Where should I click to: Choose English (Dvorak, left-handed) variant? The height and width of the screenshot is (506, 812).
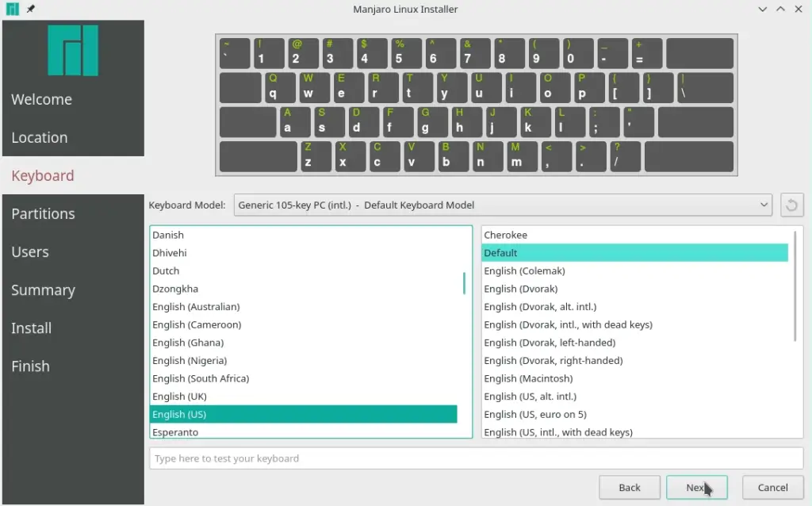(635, 343)
